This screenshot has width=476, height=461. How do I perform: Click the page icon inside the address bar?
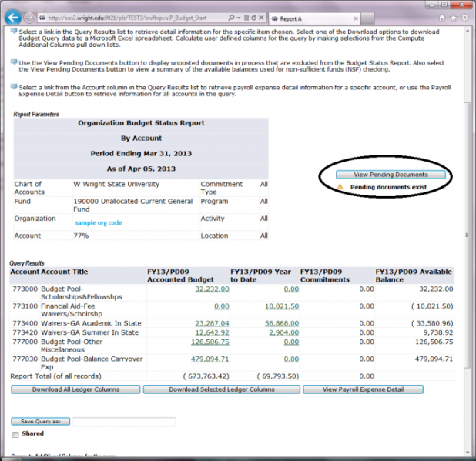coord(42,18)
